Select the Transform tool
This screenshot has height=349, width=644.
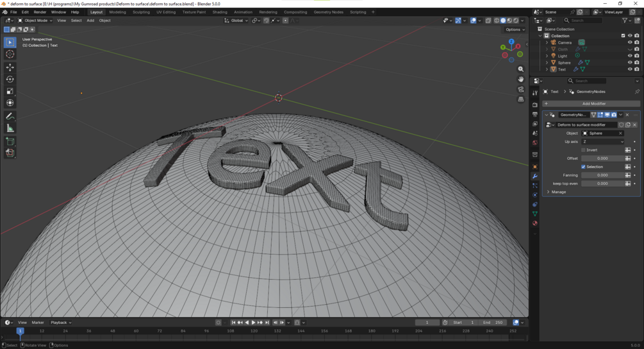pos(10,103)
